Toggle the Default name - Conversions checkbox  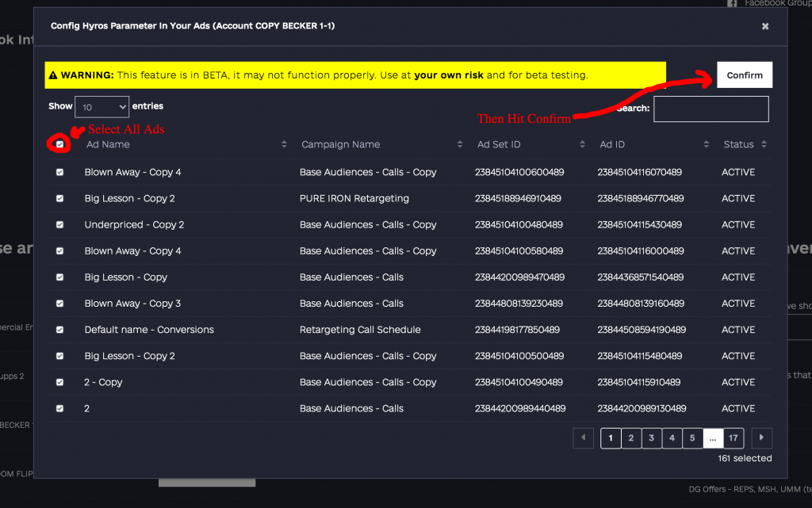click(59, 330)
